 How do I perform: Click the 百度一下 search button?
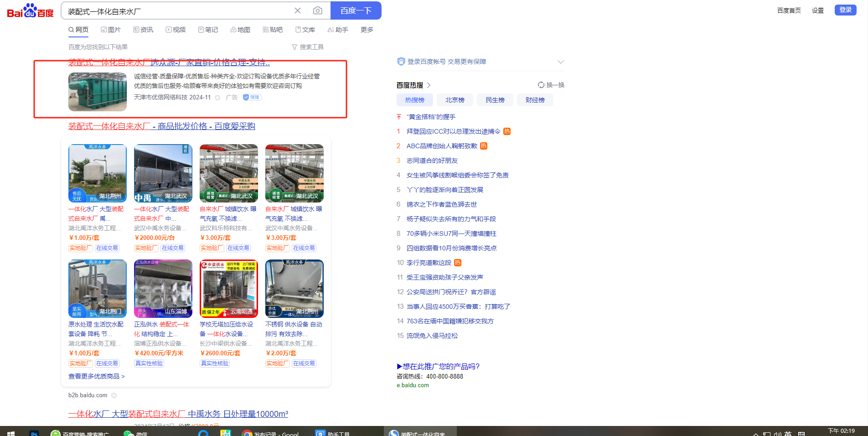point(356,10)
